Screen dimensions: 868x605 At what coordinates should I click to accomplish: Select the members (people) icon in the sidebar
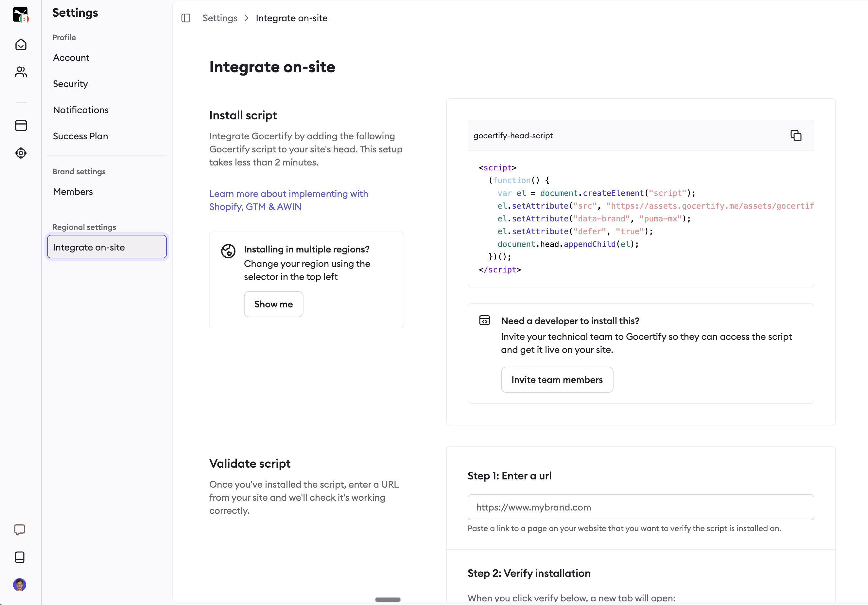[21, 72]
